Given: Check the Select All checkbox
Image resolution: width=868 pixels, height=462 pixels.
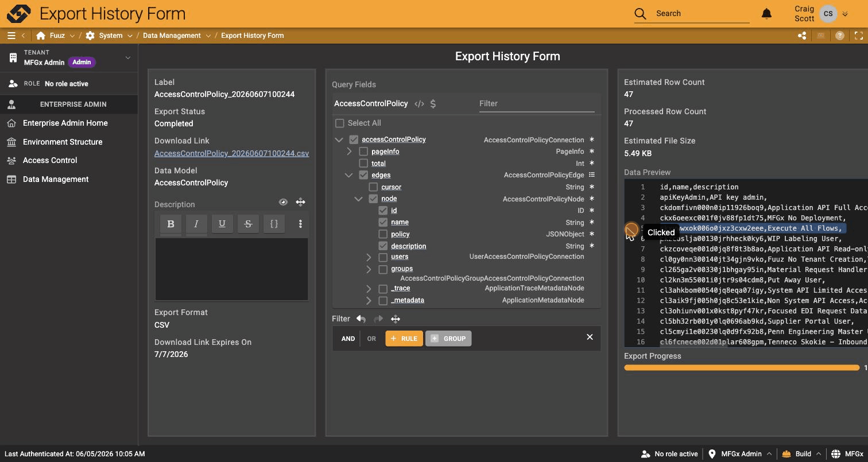Looking at the screenshot, I should 339,123.
